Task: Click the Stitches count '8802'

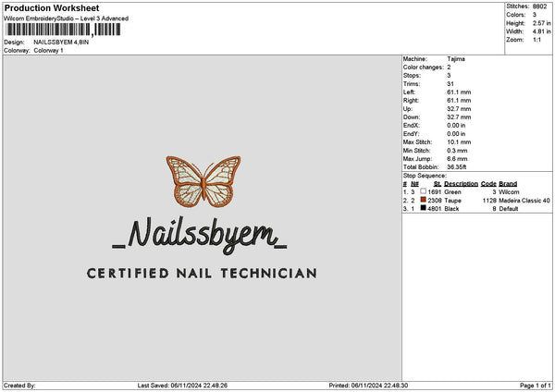Action: coord(539,6)
